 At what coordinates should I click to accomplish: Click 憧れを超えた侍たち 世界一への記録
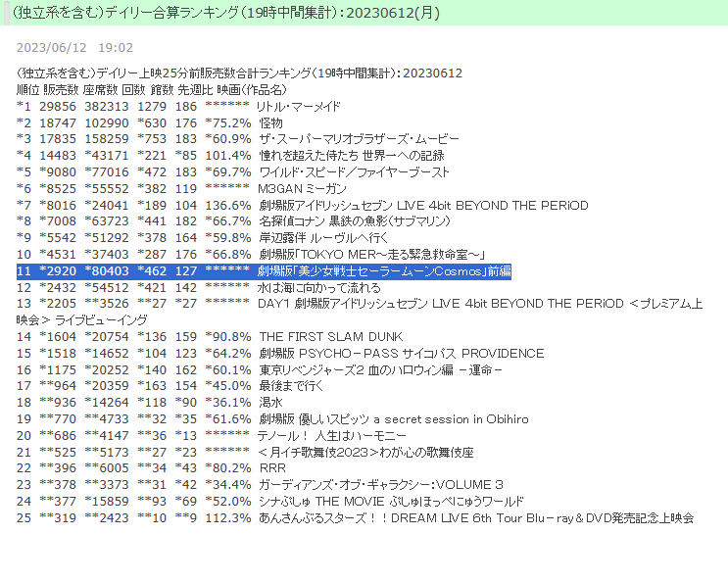[x=352, y=156]
